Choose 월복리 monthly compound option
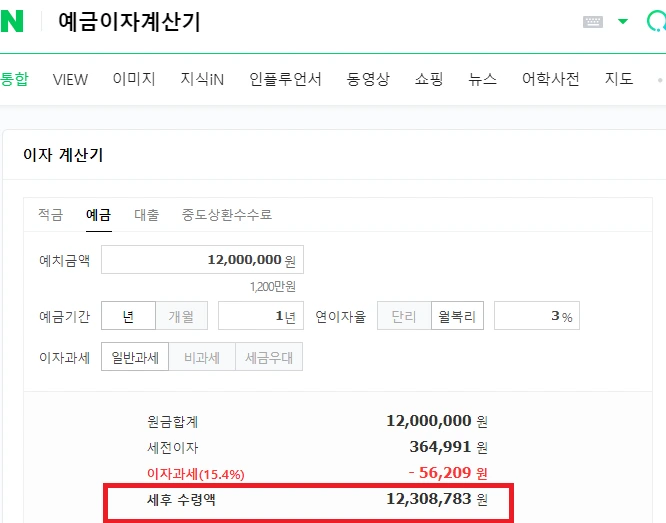 pyautogui.click(x=457, y=316)
